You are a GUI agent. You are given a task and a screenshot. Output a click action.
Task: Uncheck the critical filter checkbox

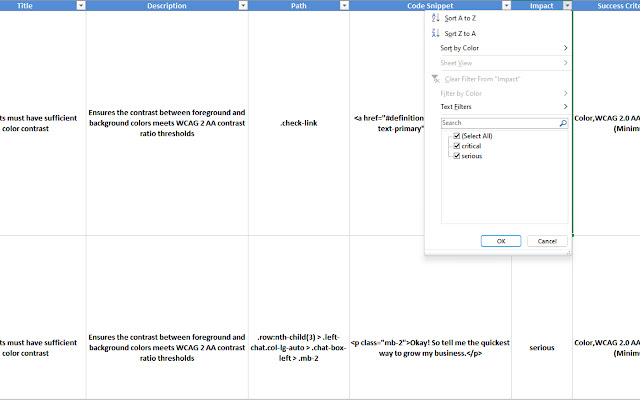[x=457, y=146]
